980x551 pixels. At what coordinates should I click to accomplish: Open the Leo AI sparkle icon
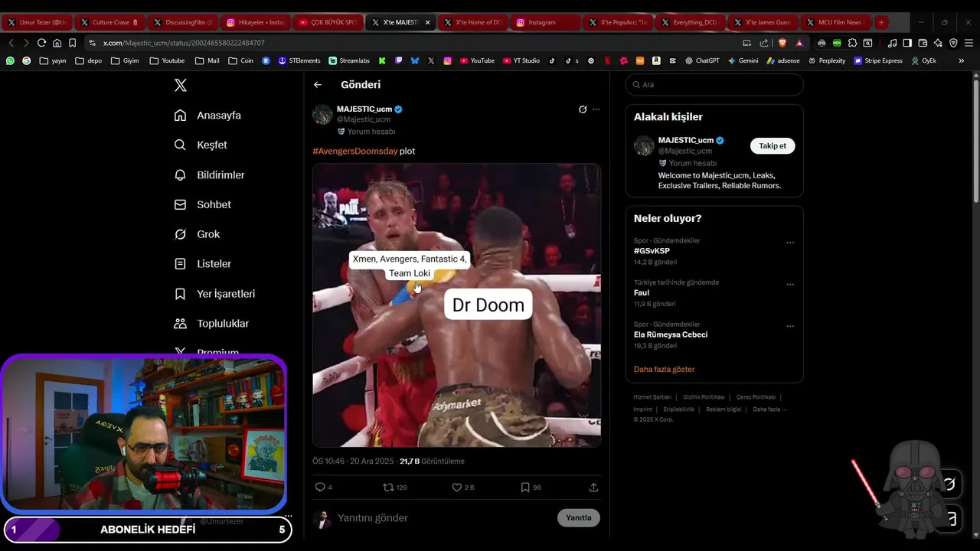point(938,43)
